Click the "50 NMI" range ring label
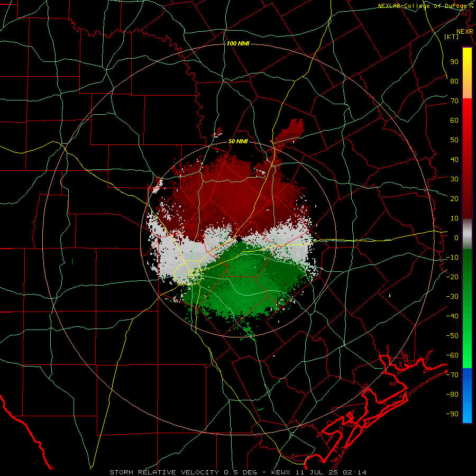 pyautogui.click(x=238, y=141)
